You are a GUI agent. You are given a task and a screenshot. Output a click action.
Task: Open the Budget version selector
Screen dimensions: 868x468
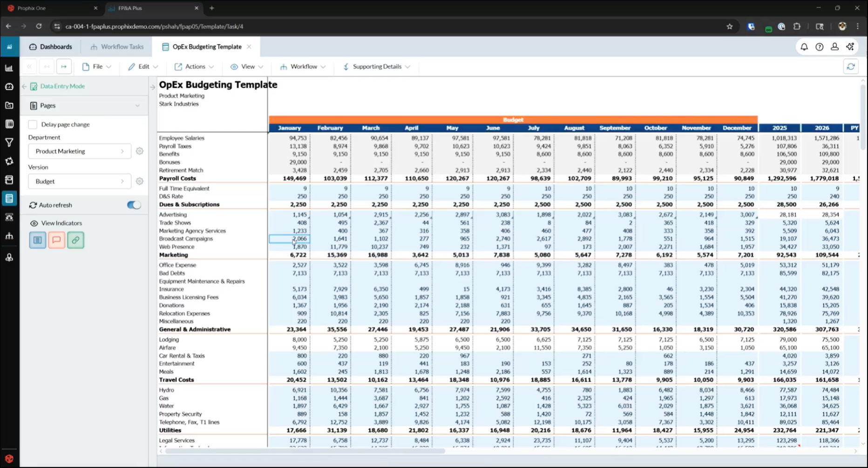pyautogui.click(x=79, y=181)
